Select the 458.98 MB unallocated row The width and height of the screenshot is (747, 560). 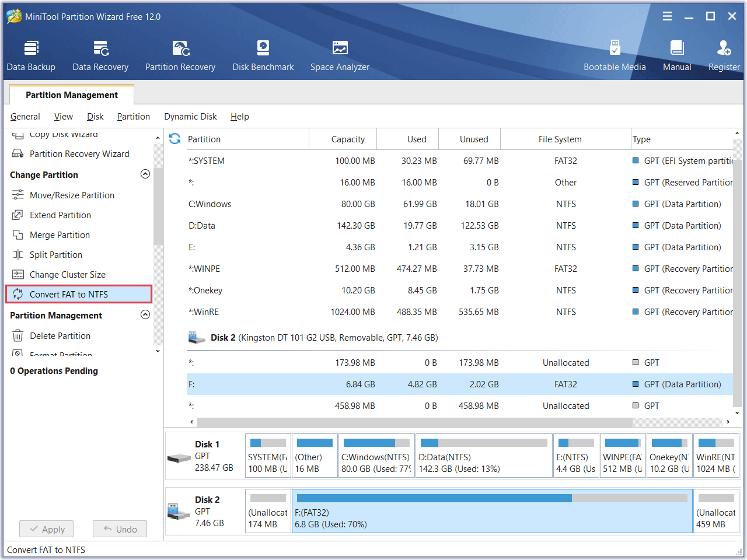tap(460, 405)
